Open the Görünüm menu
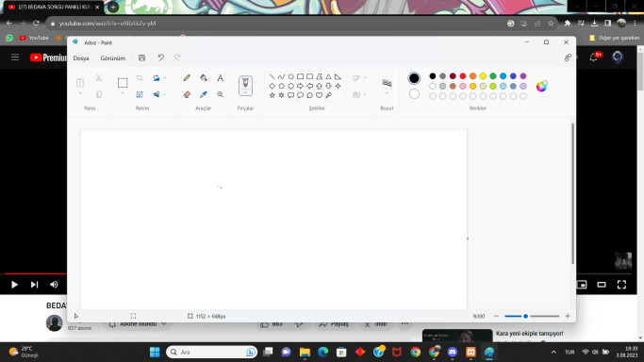The image size is (644, 362). tap(113, 58)
